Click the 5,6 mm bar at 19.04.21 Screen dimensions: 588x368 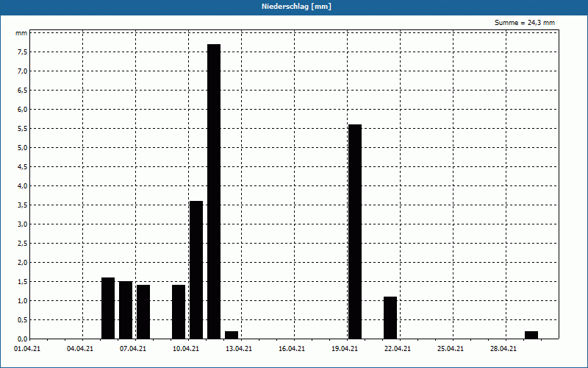(x=355, y=232)
